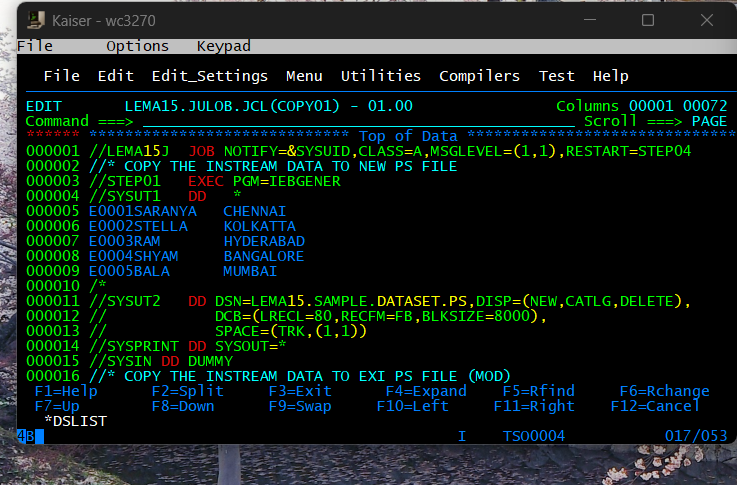Click SYSOUT=* text

[x=250, y=346]
